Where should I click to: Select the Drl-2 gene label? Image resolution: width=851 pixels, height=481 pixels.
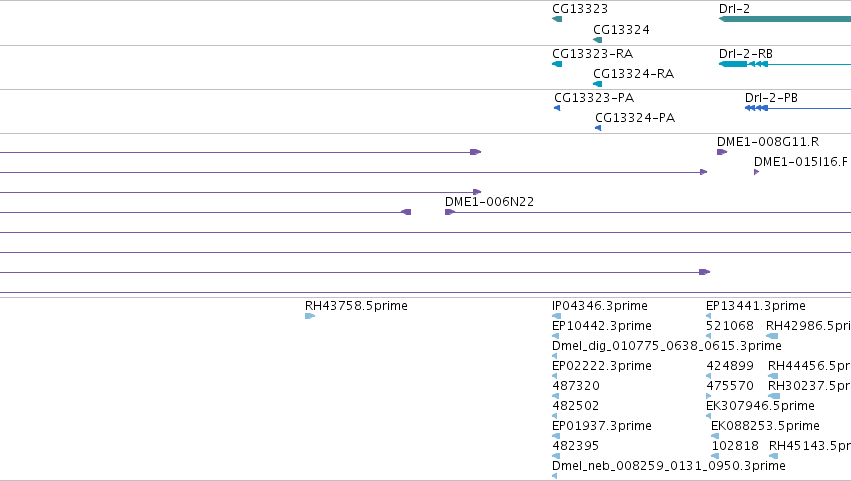point(734,9)
